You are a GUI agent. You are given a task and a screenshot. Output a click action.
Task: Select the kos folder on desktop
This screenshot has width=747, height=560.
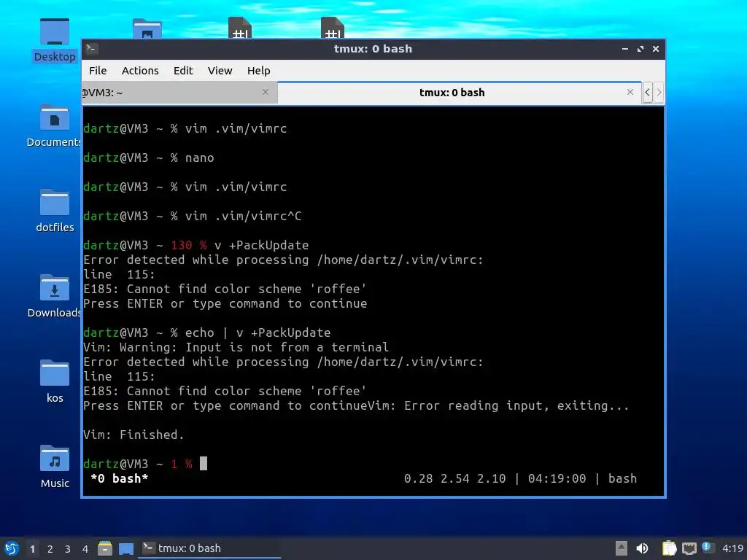54,381
